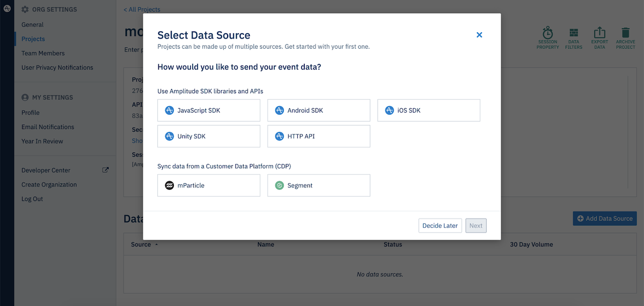
Task: Click the Amplitude logo on JavaScript SDK
Action: [x=170, y=110]
